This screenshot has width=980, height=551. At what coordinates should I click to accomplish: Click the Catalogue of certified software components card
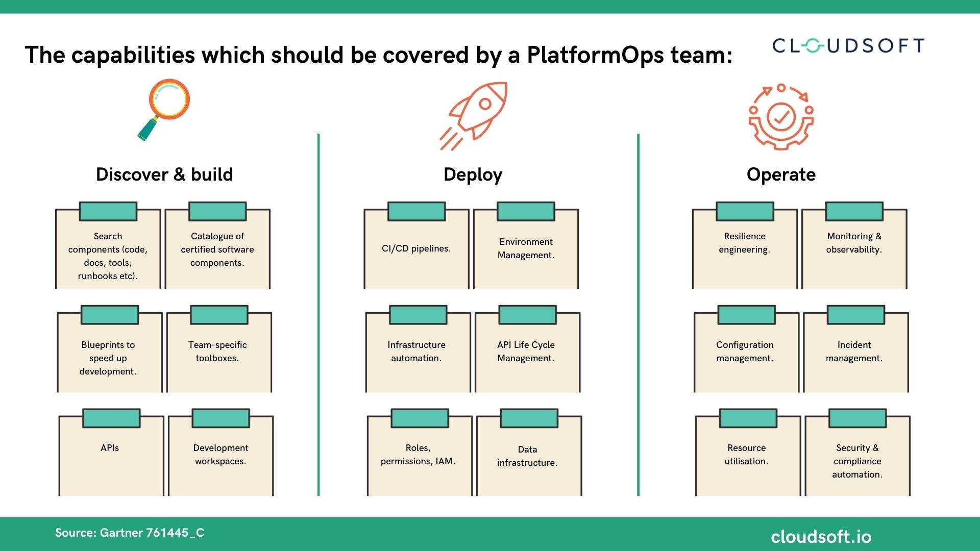pos(217,245)
